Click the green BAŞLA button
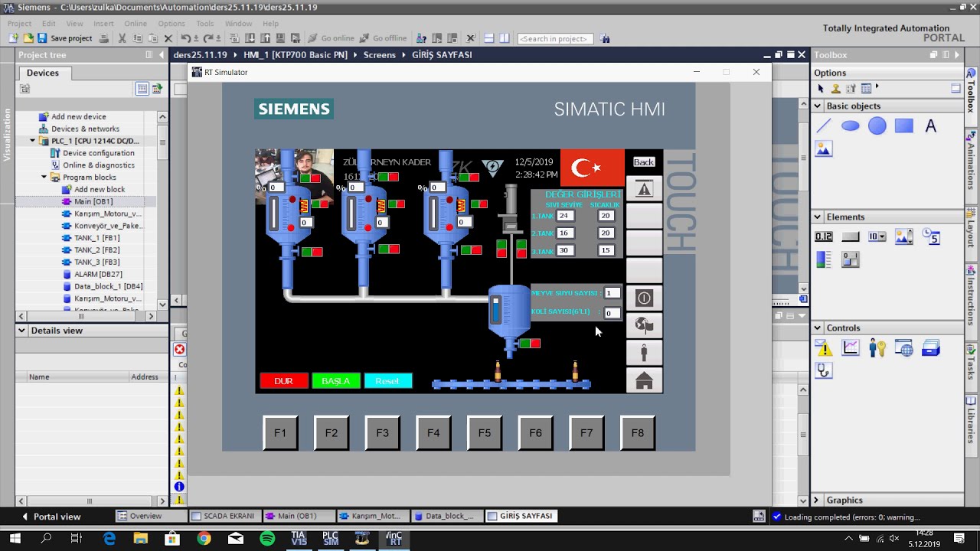The image size is (980, 551). (x=335, y=381)
